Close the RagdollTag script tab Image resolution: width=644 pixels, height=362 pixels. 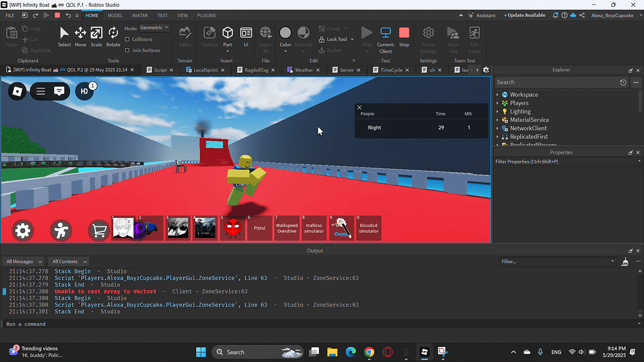[x=273, y=70]
